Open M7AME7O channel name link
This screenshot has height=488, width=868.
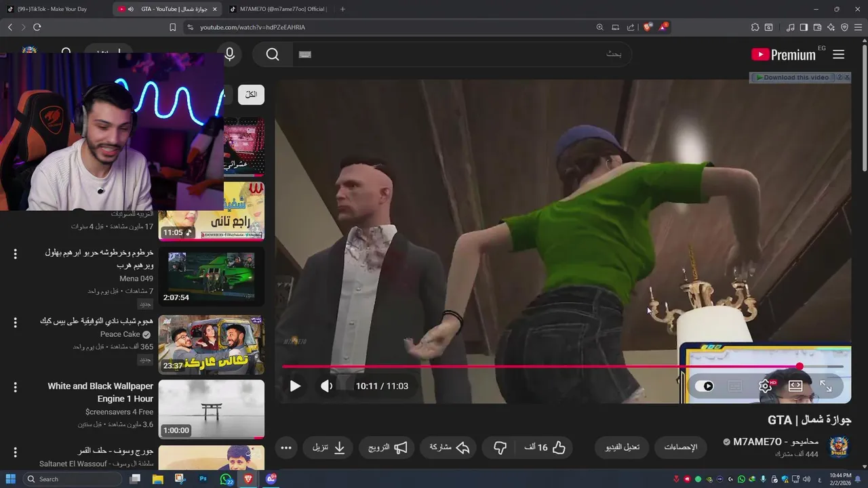click(x=776, y=442)
